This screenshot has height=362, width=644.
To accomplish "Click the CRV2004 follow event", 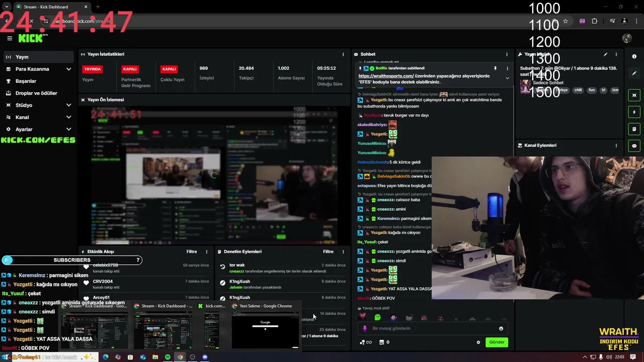I will click(145, 284).
